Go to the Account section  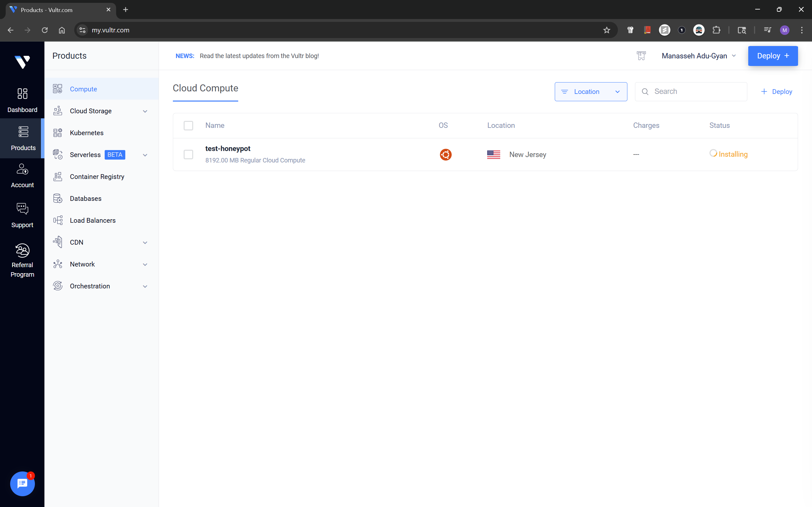tap(22, 175)
